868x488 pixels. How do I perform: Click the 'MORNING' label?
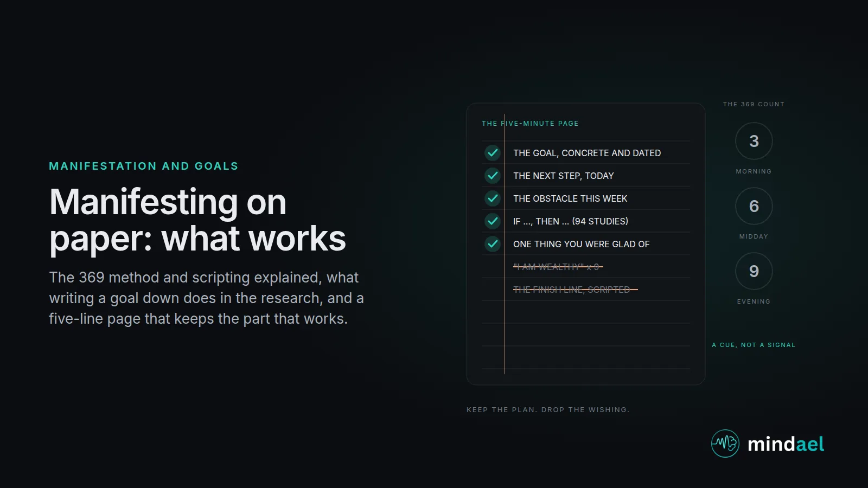click(754, 171)
